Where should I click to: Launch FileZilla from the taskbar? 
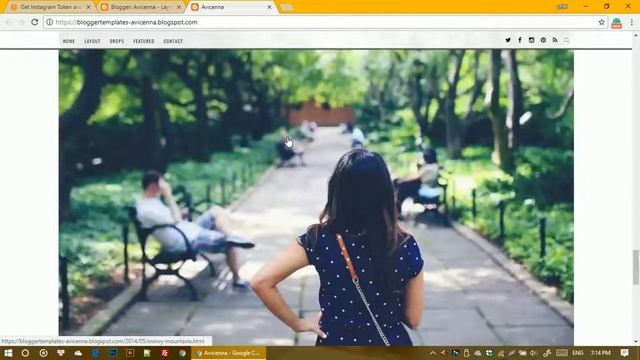click(165, 353)
